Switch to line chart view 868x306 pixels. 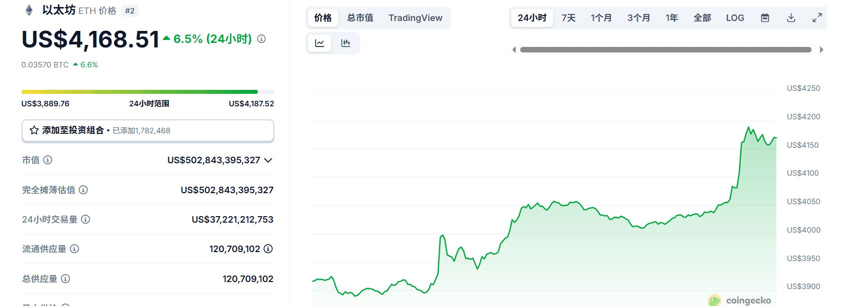coord(319,43)
